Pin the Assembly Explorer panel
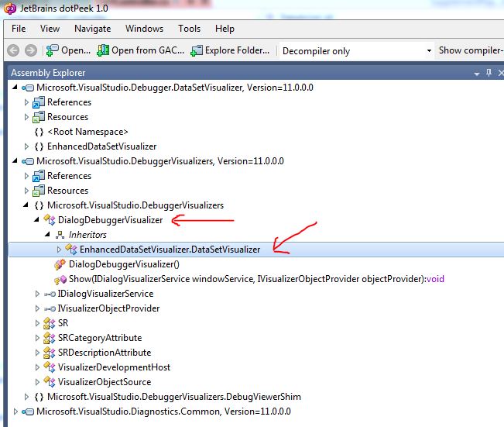The image size is (504, 427). (x=489, y=73)
